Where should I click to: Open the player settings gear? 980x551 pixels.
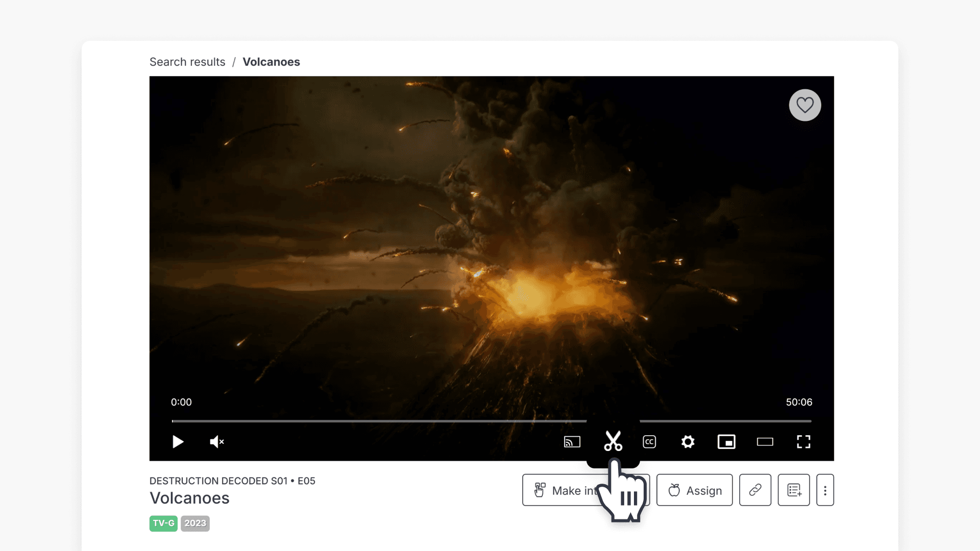pyautogui.click(x=688, y=442)
